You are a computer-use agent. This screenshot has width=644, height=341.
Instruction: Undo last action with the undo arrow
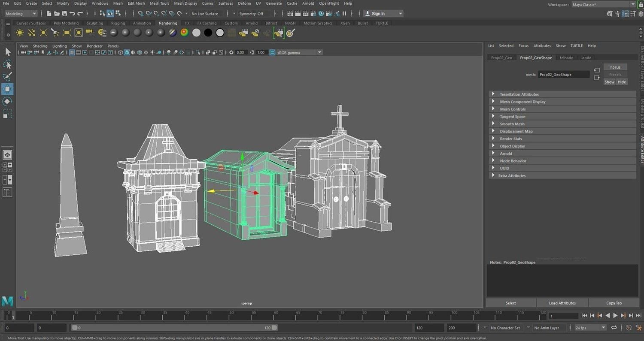pyautogui.click(x=72, y=14)
